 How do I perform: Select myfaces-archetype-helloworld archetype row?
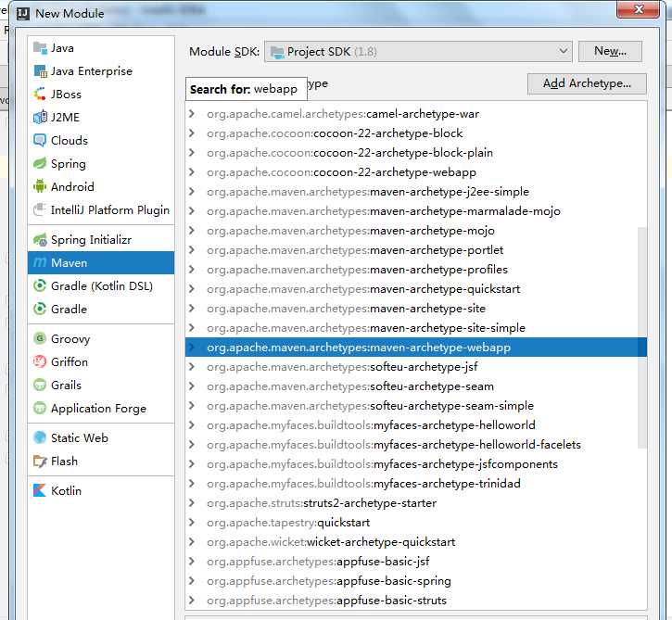[416, 425]
